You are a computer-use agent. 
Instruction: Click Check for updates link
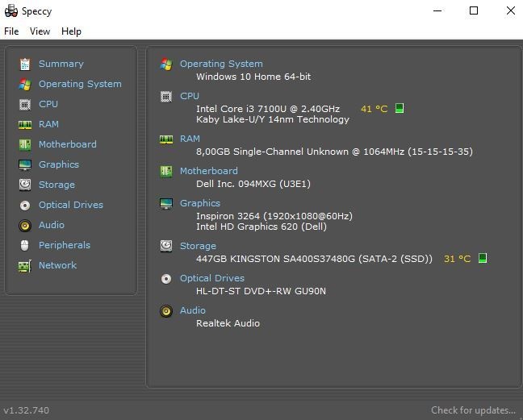pos(473,410)
